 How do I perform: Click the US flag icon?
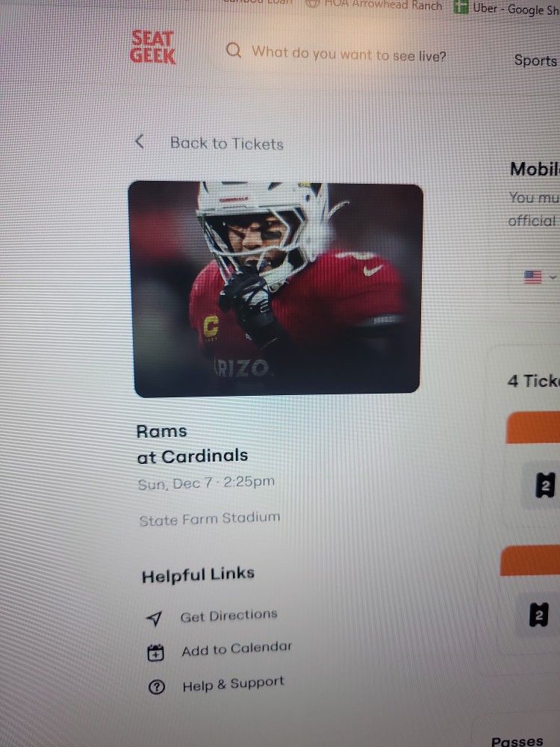point(532,278)
